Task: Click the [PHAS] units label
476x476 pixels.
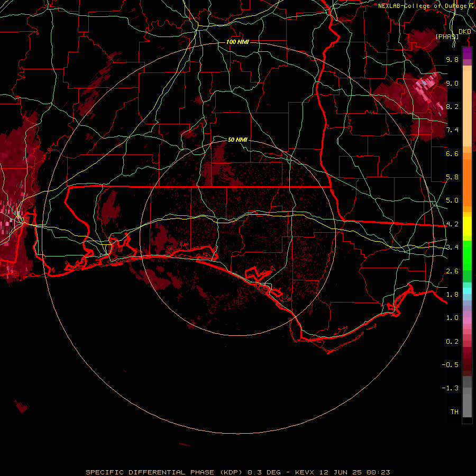Action: click(447, 36)
